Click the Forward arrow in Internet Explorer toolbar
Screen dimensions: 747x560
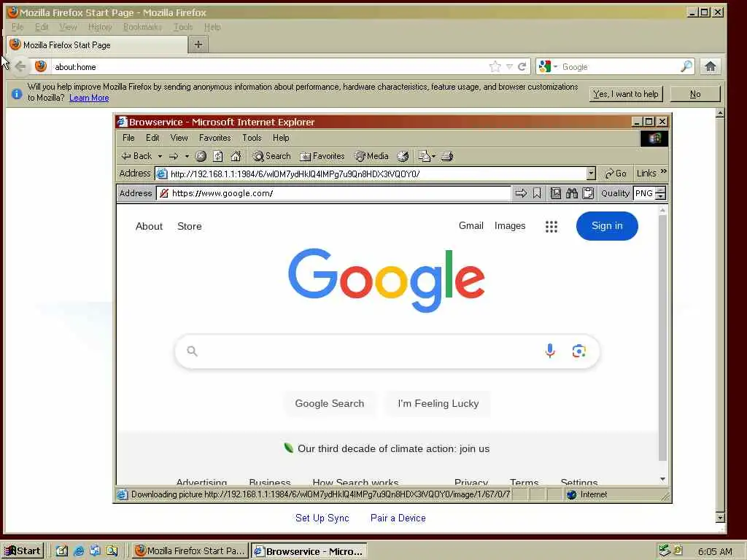pos(174,156)
